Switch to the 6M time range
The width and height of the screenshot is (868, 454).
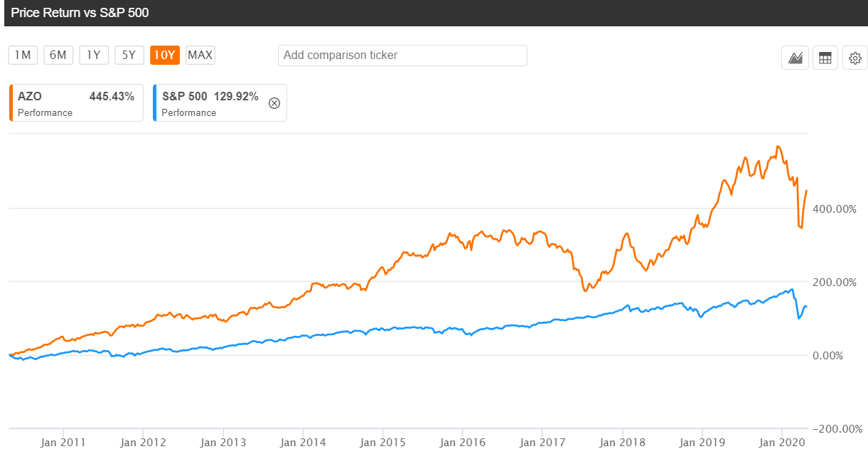(58, 55)
